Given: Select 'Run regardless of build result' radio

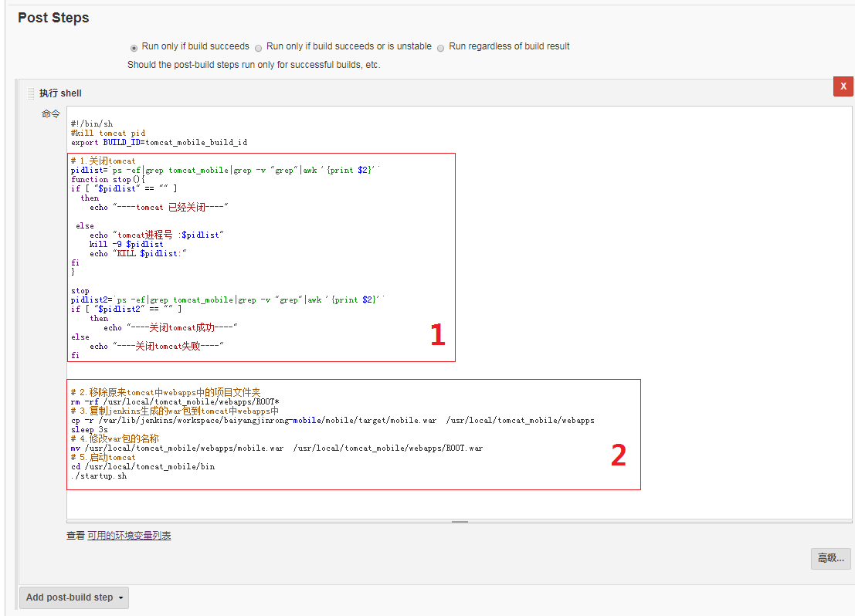Looking at the screenshot, I should [440, 48].
